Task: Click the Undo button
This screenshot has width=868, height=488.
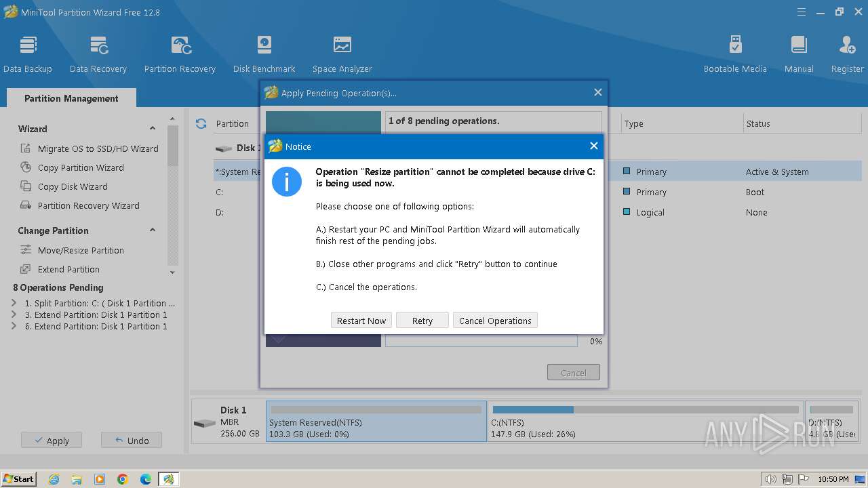Action: (x=132, y=441)
